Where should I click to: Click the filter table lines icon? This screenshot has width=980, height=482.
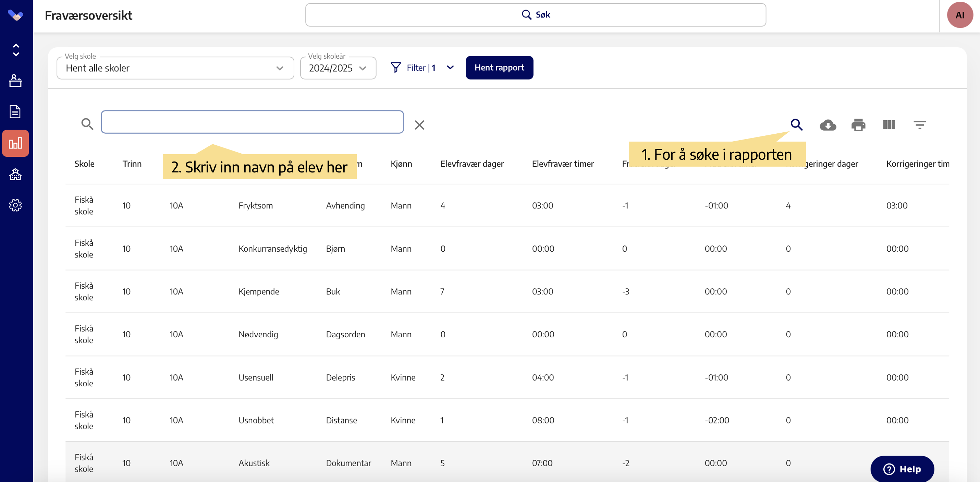point(919,125)
